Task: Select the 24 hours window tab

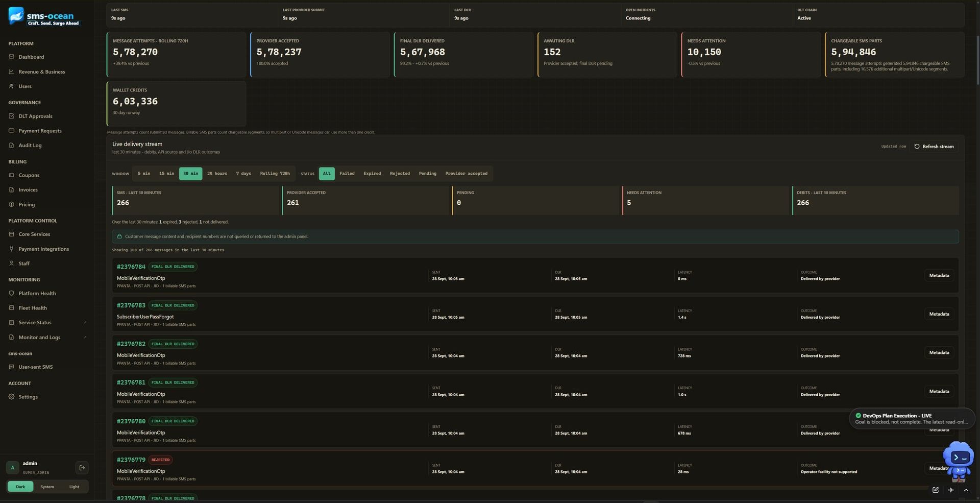Action: click(217, 174)
